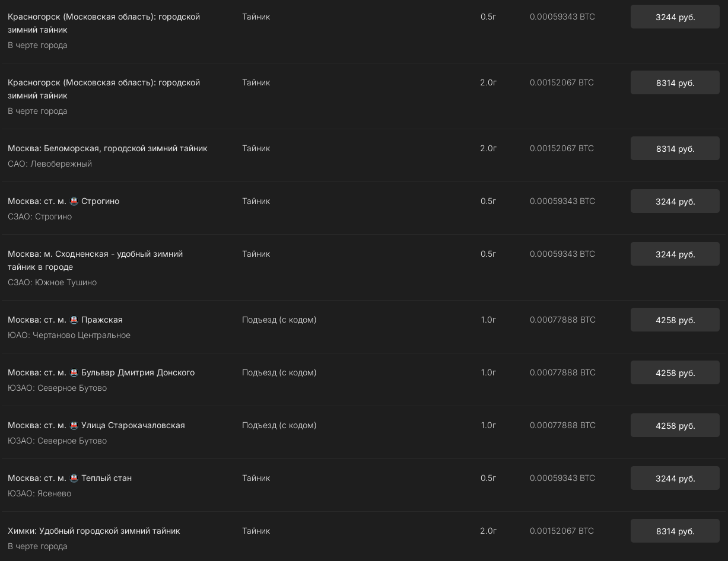Select the metro icon before Бульвар Дмитрия Донского
This screenshot has height=561, width=728.
click(74, 373)
